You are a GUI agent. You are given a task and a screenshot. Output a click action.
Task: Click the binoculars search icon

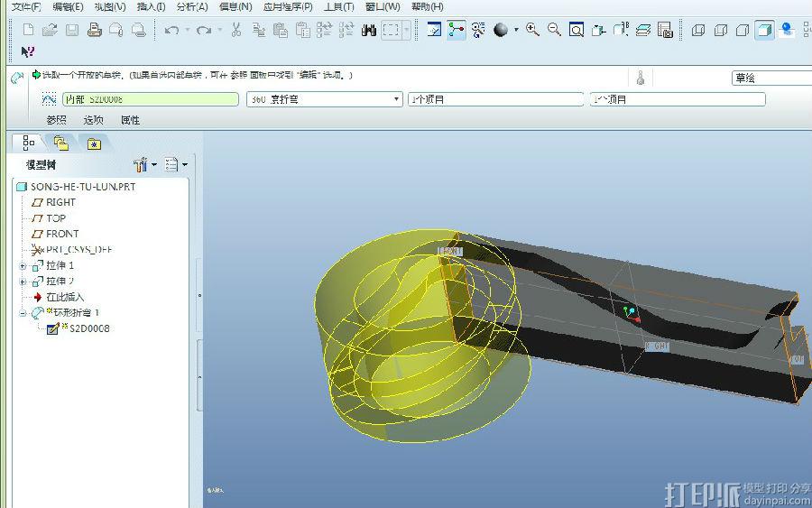coord(368,30)
